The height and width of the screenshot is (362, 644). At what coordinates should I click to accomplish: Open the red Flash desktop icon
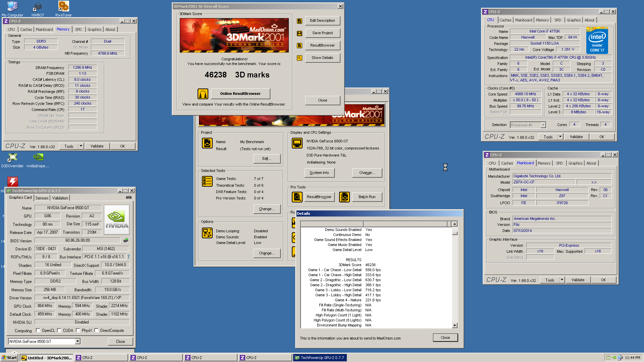[12, 182]
